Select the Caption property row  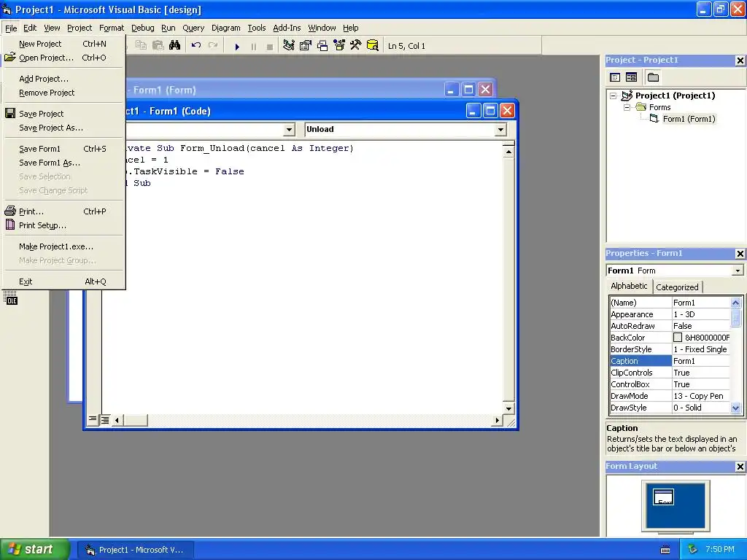tap(670, 361)
